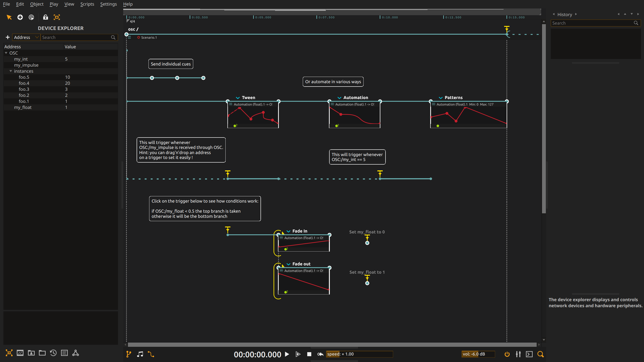Open the Scripts menu
Screen dimensions: 644x362
(87, 4)
